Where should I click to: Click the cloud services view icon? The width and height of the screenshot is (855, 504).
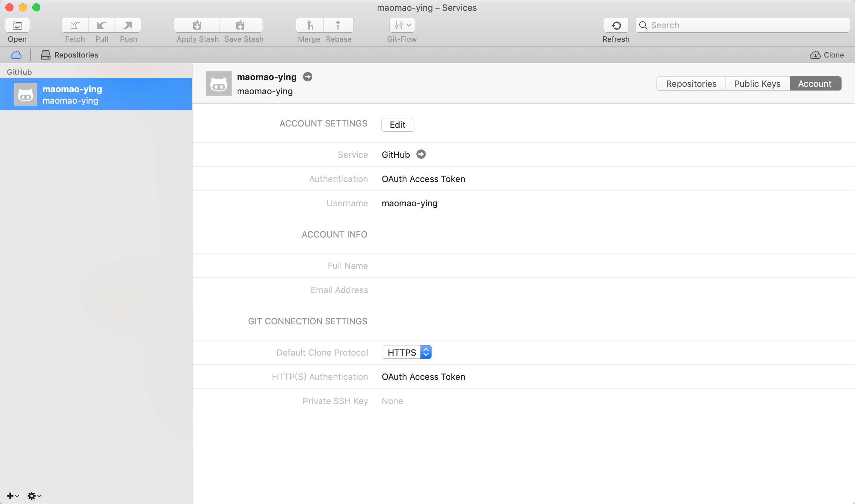(x=16, y=55)
